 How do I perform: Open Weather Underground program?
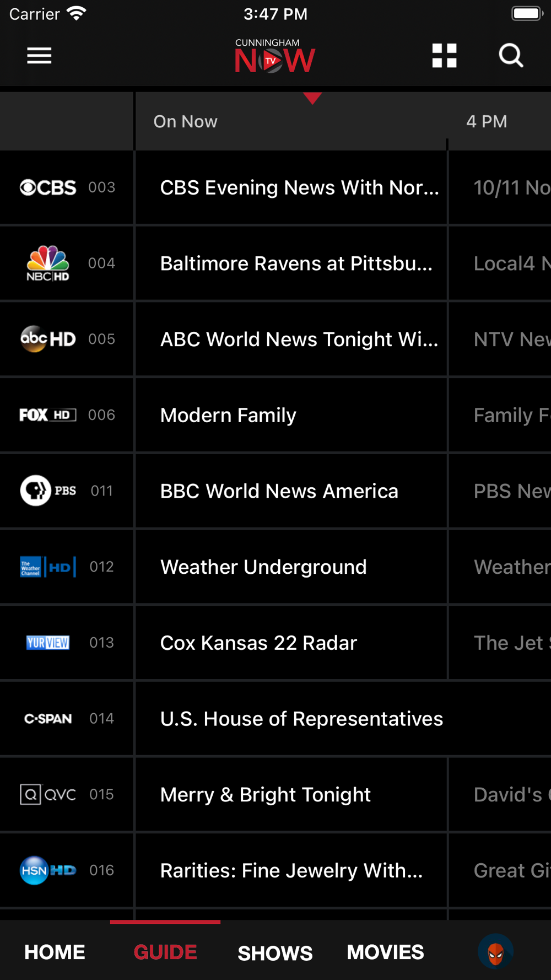(291, 567)
